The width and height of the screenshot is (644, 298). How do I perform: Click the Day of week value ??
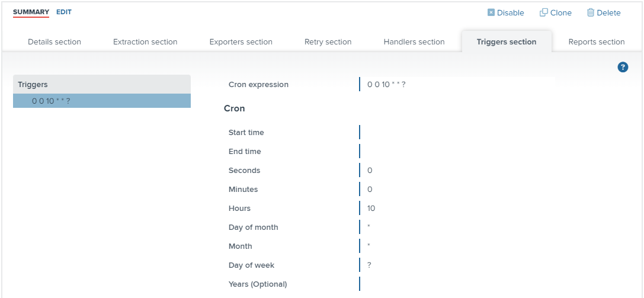[x=370, y=265]
